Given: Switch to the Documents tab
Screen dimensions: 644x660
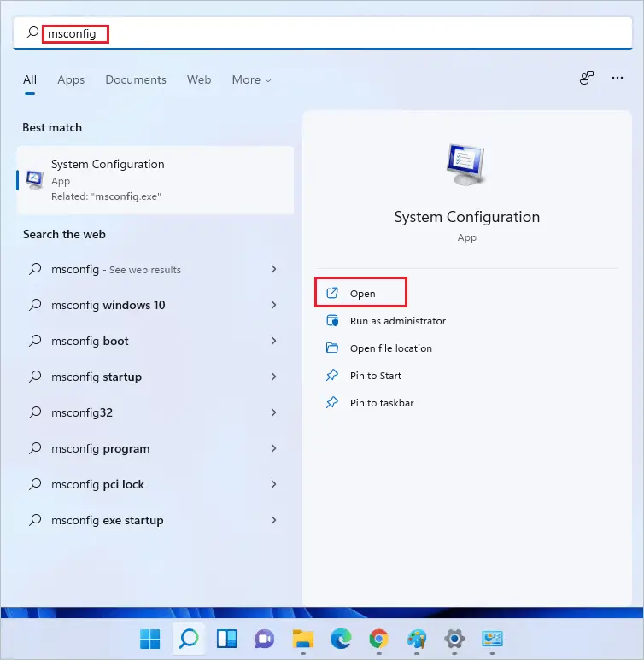Looking at the screenshot, I should coord(136,79).
